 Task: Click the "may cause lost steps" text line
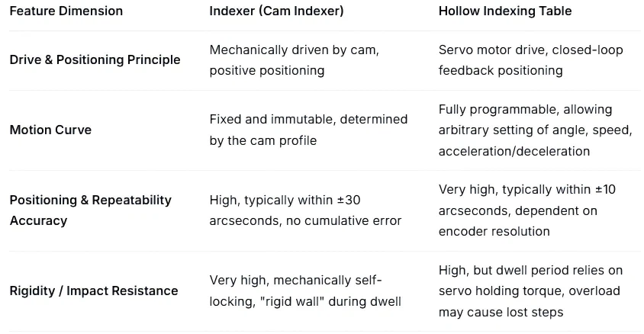[x=501, y=312]
